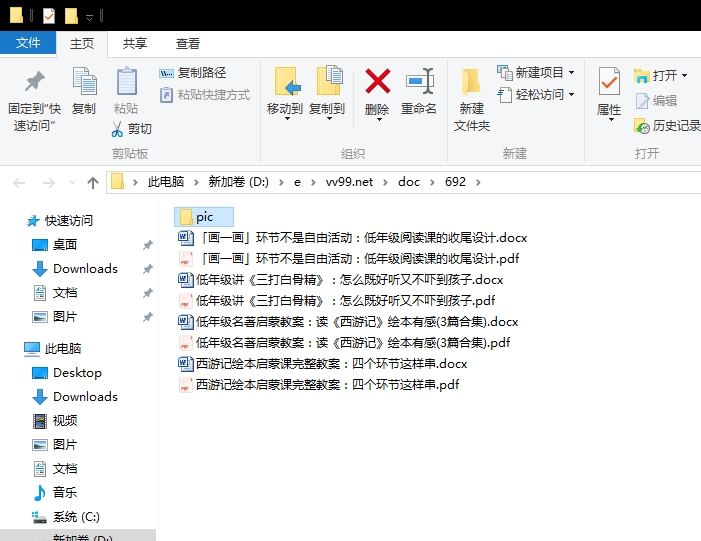Select 西游记绘本启蒙课完整教案 pdf file
The width and height of the screenshot is (701, 541).
click(x=319, y=385)
